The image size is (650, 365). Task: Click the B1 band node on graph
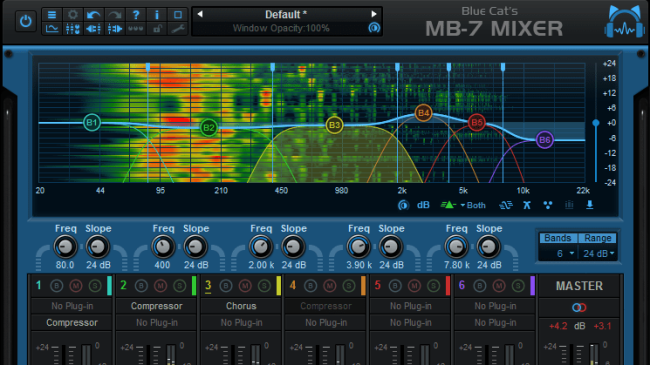pyautogui.click(x=92, y=122)
